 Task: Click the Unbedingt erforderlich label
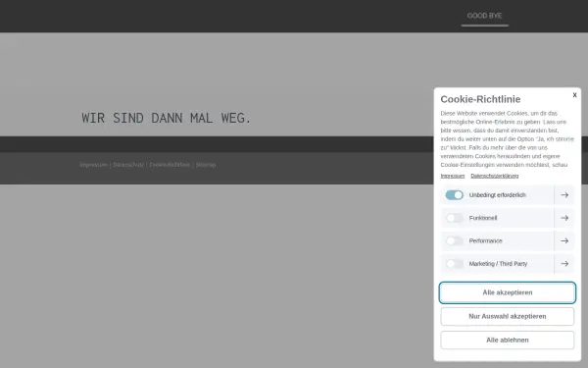click(x=497, y=195)
